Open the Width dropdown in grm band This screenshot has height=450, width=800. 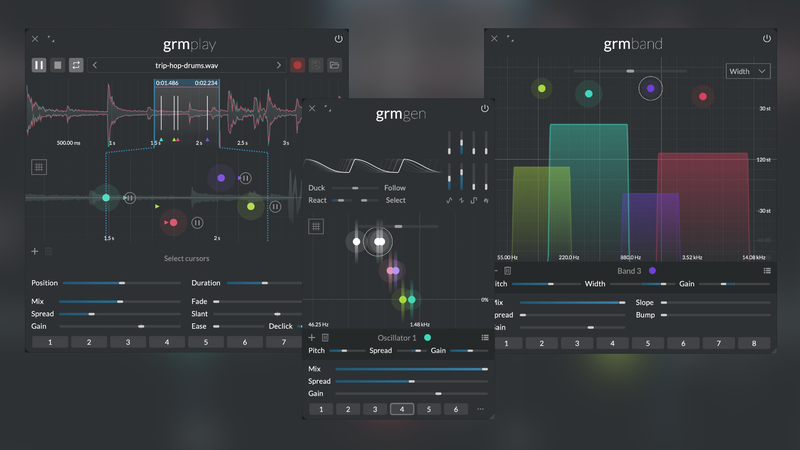pyautogui.click(x=748, y=71)
